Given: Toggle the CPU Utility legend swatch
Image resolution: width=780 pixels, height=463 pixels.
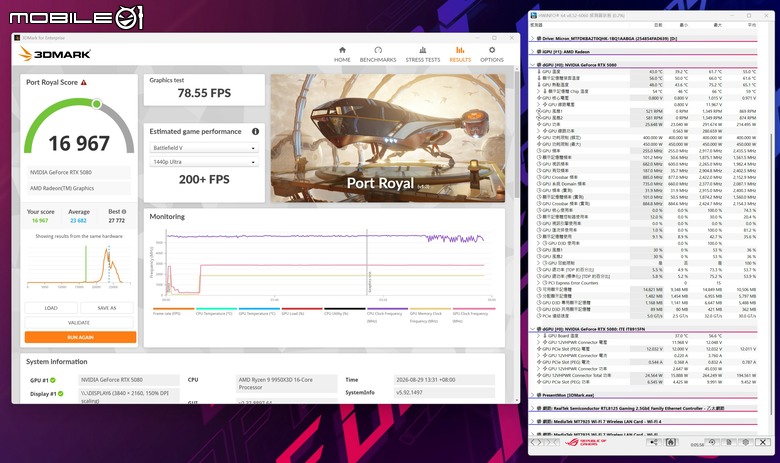Looking at the screenshot, I should click(x=345, y=309).
